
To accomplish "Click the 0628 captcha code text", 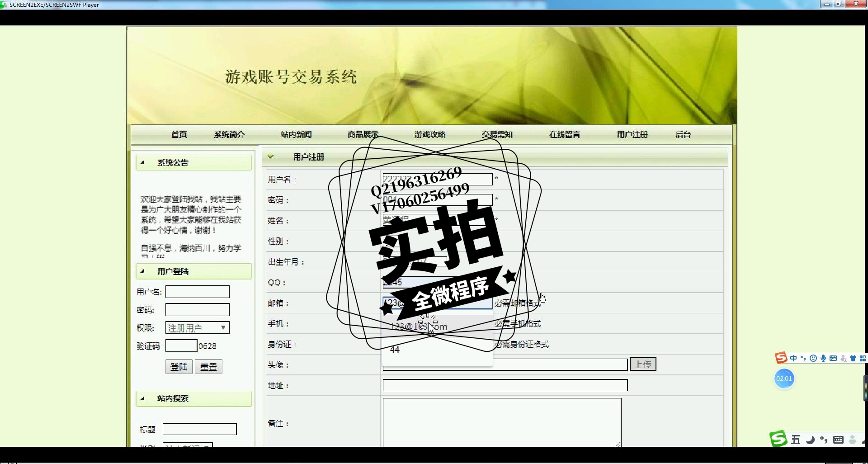I will 208,346.
